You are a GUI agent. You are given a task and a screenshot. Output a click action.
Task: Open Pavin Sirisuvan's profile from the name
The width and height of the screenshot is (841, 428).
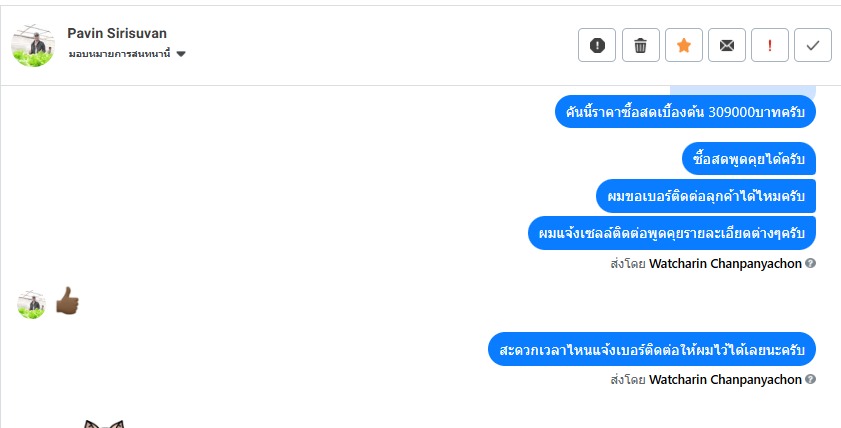pos(116,34)
